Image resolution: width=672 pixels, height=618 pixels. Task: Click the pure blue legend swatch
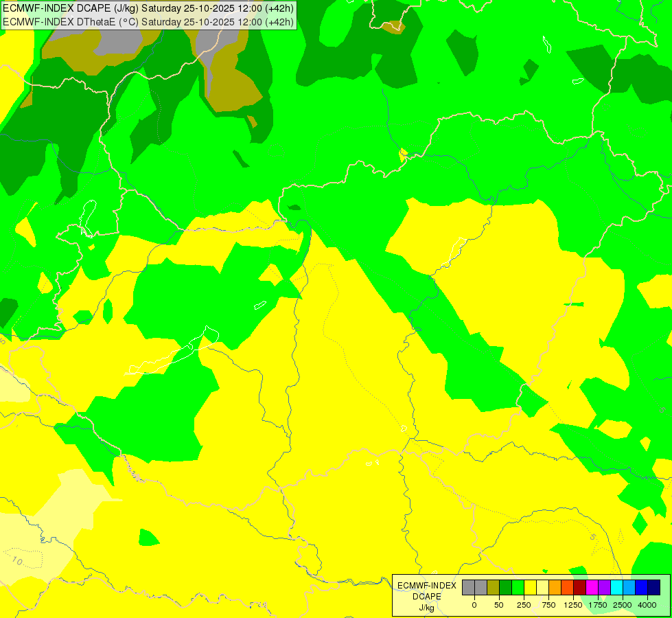(x=642, y=587)
